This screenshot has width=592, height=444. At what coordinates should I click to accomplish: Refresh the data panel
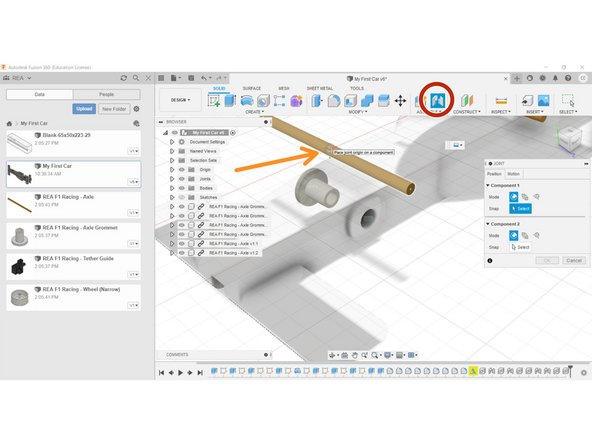pyautogui.click(x=123, y=78)
